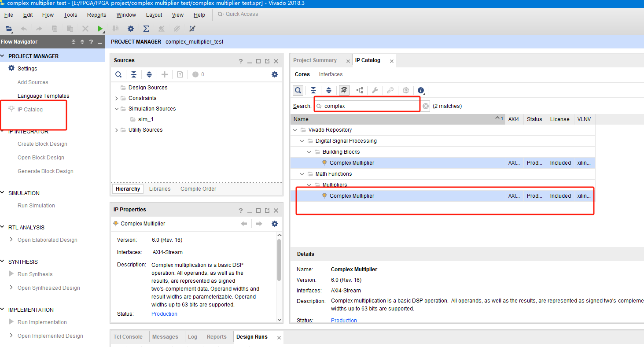
Task: Click Run Implementation
Action: point(42,322)
